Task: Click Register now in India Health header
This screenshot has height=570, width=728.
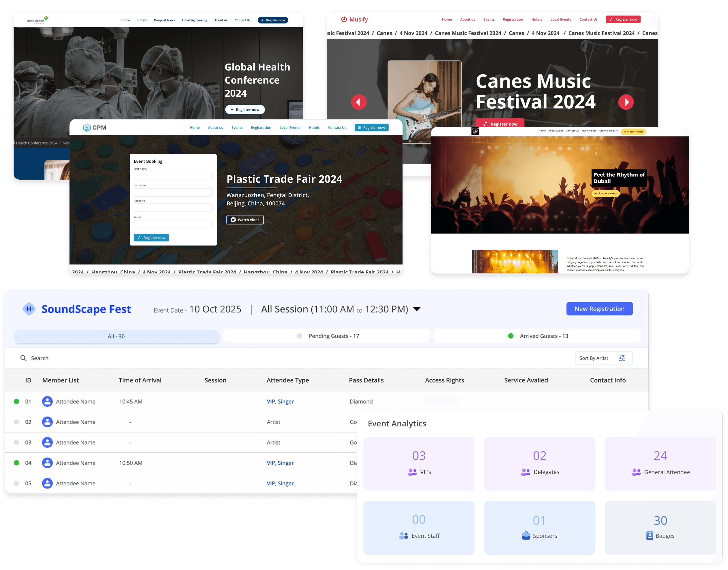Action: pos(273,20)
